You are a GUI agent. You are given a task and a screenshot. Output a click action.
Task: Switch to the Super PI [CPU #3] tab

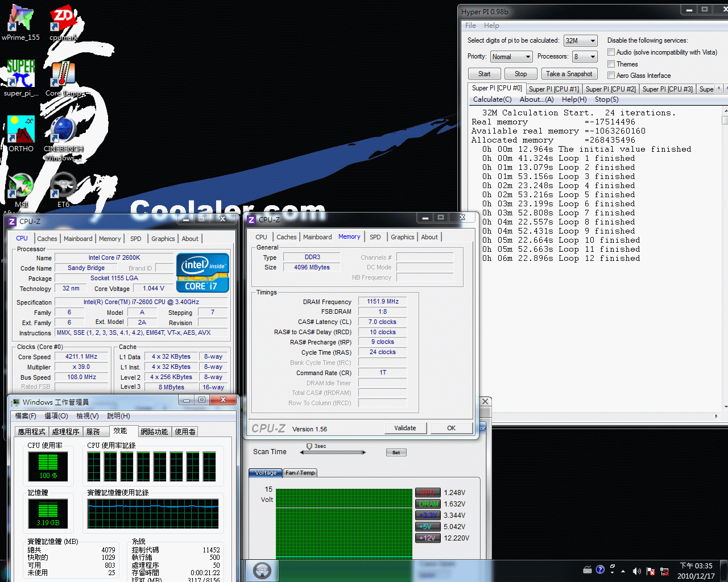[667, 89]
